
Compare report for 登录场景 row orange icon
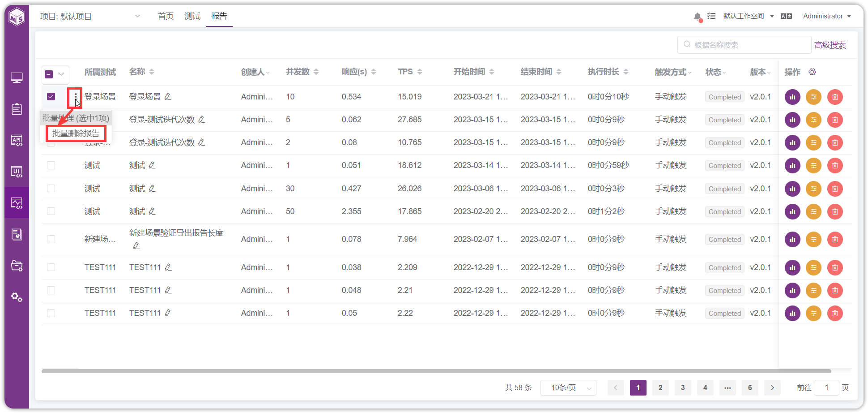tap(814, 97)
